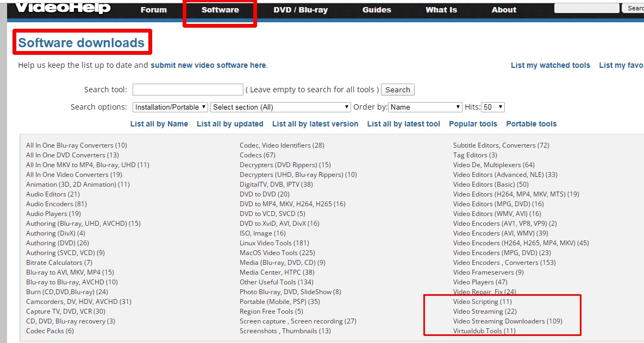Open Audio Encoders (81) category
The width and height of the screenshot is (644, 343).
click(57, 204)
